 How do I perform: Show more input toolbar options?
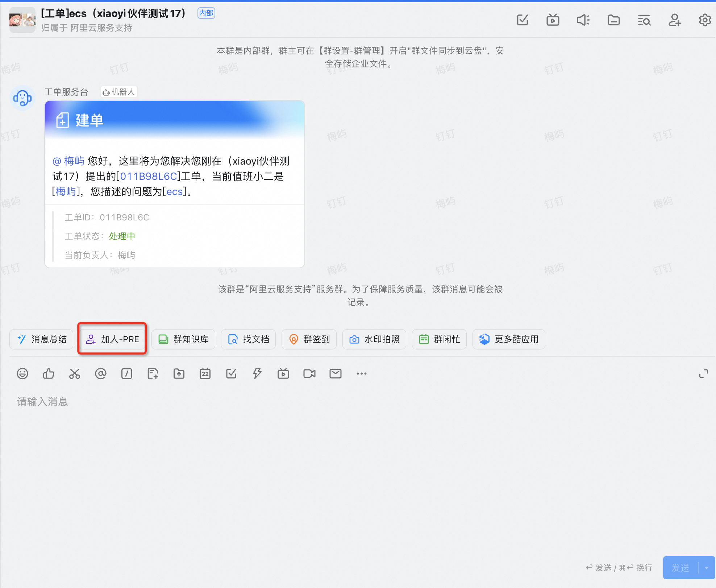[362, 373]
